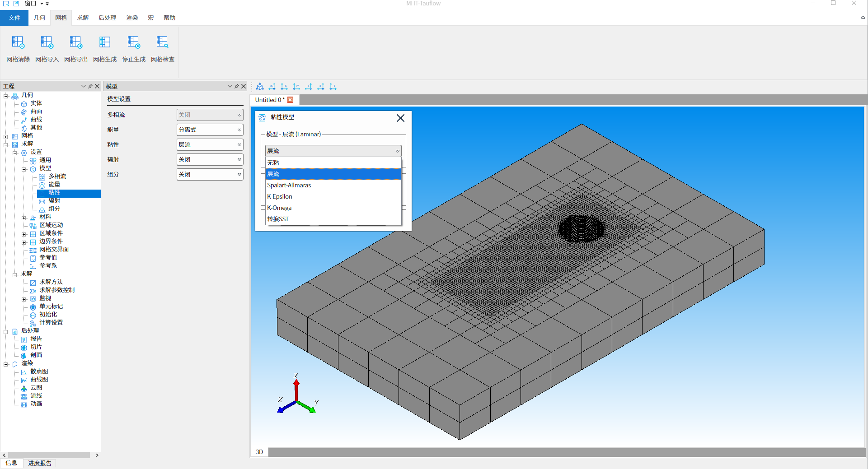This screenshot has height=469, width=868.
Task: Click the 网格导入 mesh import icon
Action: [x=47, y=42]
